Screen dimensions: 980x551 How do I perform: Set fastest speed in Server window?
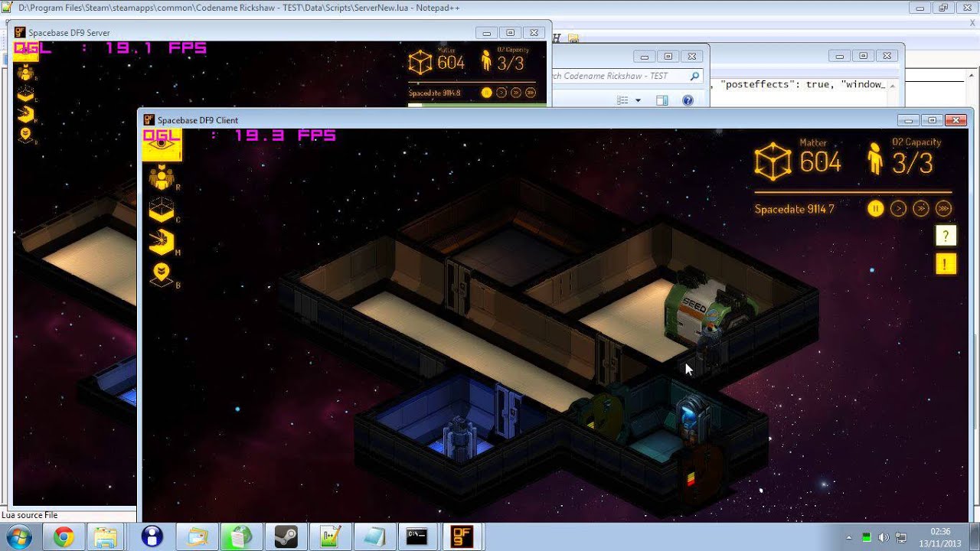point(531,93)
